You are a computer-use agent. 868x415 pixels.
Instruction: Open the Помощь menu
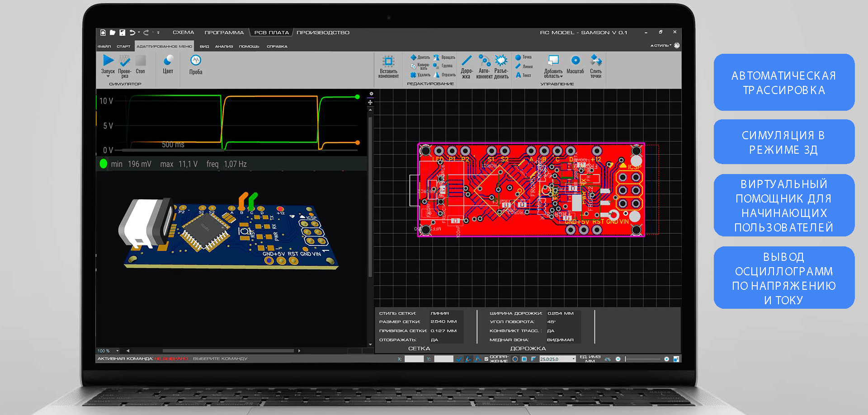tap(249, 46)
